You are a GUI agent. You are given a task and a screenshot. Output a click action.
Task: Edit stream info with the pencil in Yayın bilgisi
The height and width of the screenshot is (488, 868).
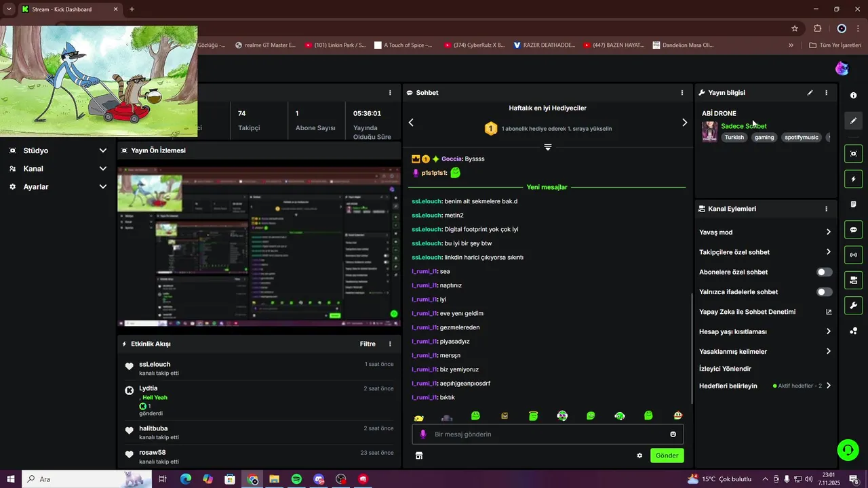[x=810, y=93]
